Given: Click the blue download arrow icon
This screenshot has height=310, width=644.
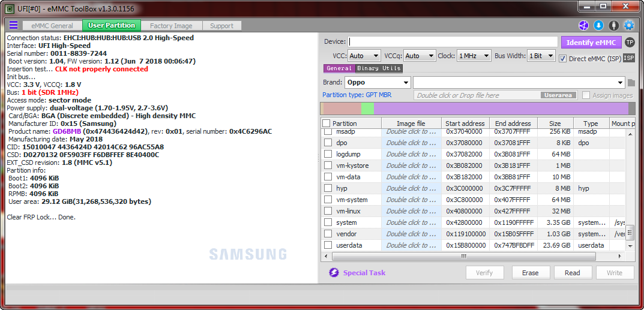Looking at the screenshot, I should pos(598,25).
